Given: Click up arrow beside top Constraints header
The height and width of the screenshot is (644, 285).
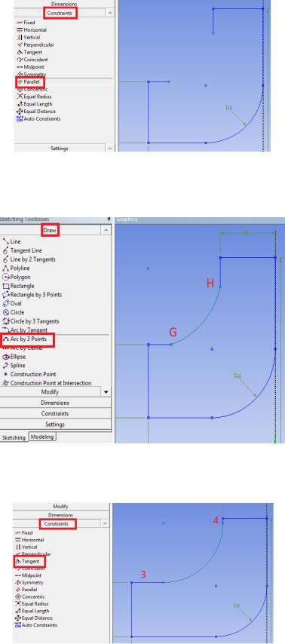Looking at the screenshot, I should (x=110, y=13).
